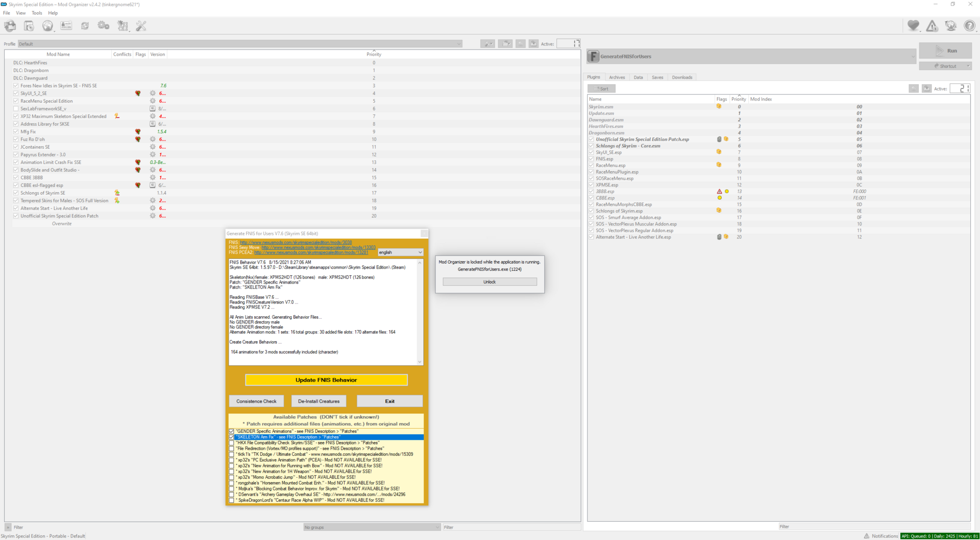Image resolution: width=980 pixels, height=540 pixels.
Task: Switch to the Saves tab
Action: 657,77
